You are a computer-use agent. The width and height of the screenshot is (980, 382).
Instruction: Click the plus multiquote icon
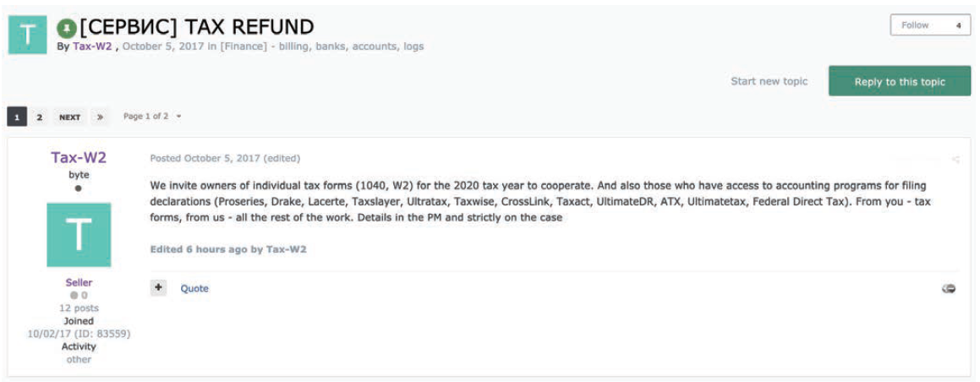[x=159, y=287]
